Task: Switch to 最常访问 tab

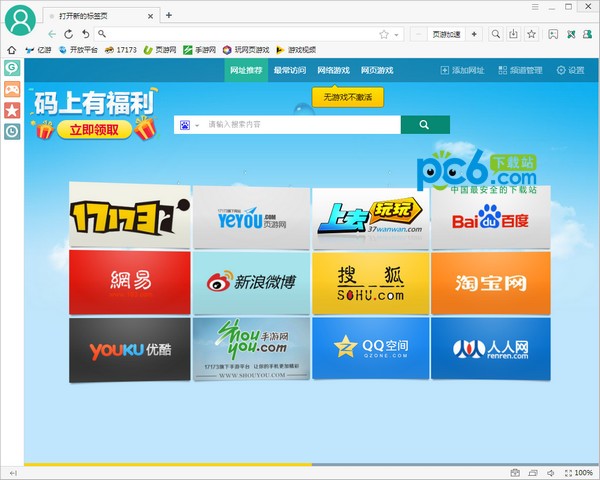Action: point(290,70)
